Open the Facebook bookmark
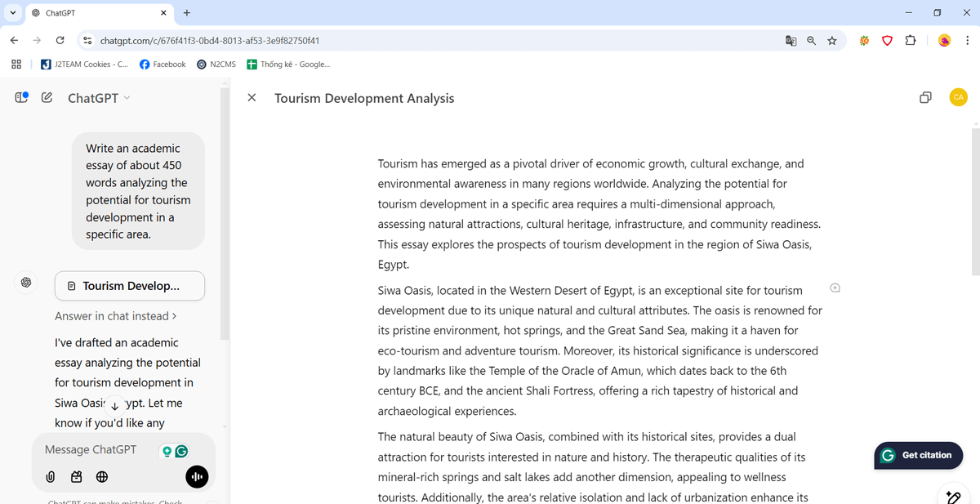The width and height of the screenshot is (980, 504). coord(163,65)
